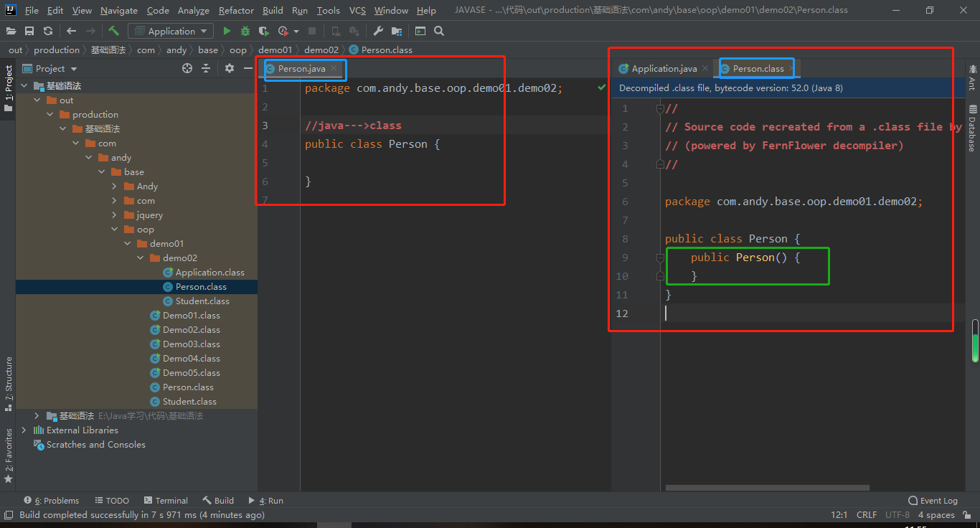Open the Application run configuration dropdown
980x528 pixels.
(171, 31)
